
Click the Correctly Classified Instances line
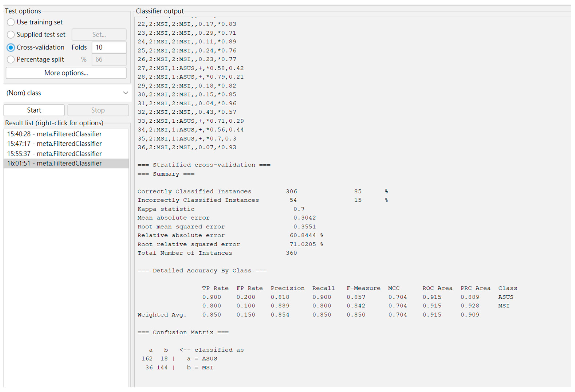pos(263,192)
